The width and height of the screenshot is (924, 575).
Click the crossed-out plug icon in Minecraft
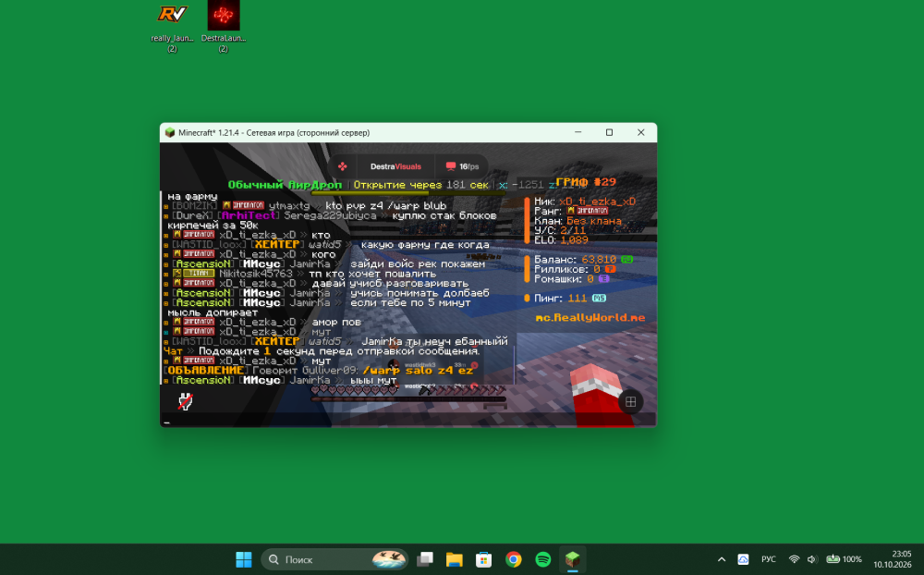coord(186,401)
